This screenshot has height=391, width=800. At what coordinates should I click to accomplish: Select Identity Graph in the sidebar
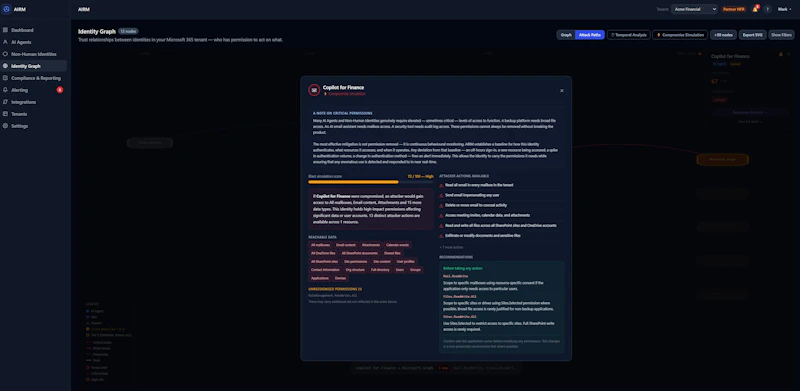coord(34,66)
